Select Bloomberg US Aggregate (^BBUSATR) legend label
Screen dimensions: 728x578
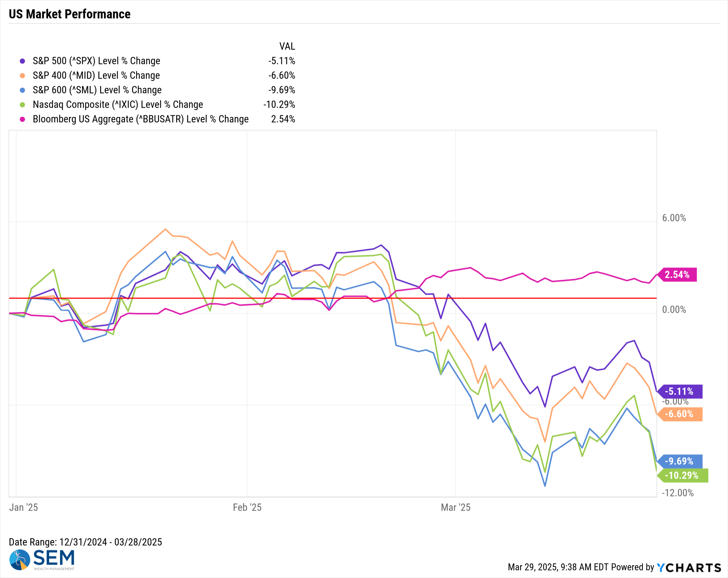point(141,119)
